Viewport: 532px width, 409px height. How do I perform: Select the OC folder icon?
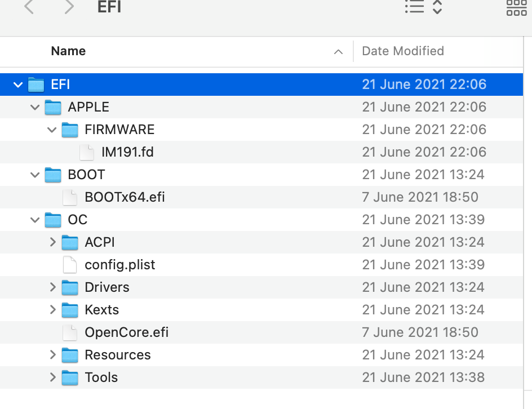coord(53,220)
